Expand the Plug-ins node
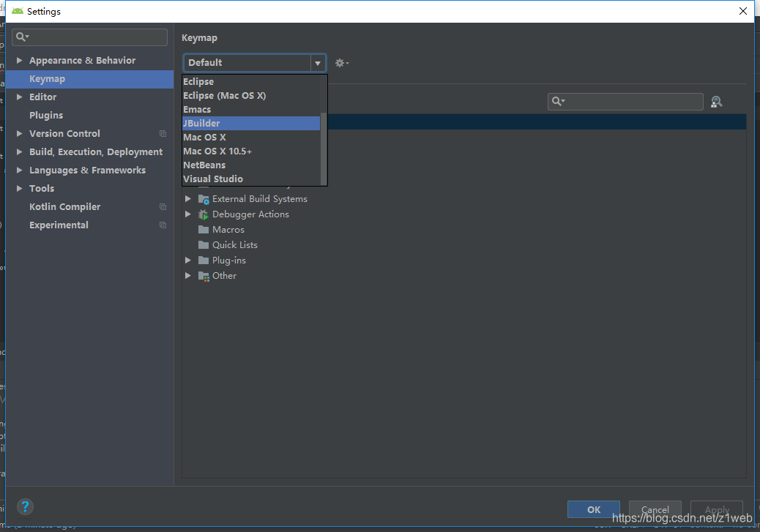Image resolution: width=760 pixels, height=532 pixels. [188, 261]
